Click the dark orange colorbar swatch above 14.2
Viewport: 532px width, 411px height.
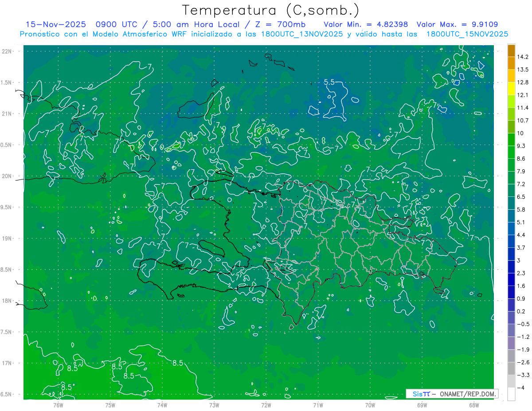tap(511, 51)
